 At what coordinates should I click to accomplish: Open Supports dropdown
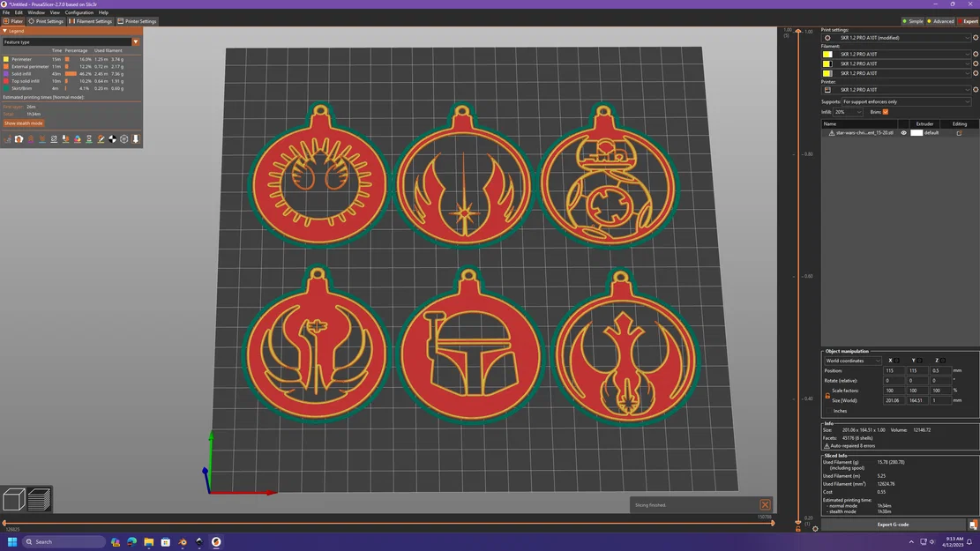coord(906,102)
